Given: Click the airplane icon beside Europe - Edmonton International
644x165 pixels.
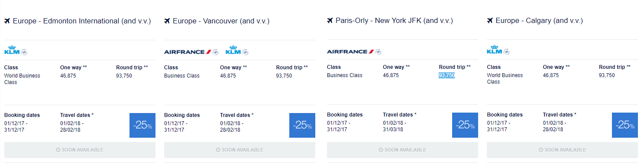Looking at the screenshot, I should (7, 21).
